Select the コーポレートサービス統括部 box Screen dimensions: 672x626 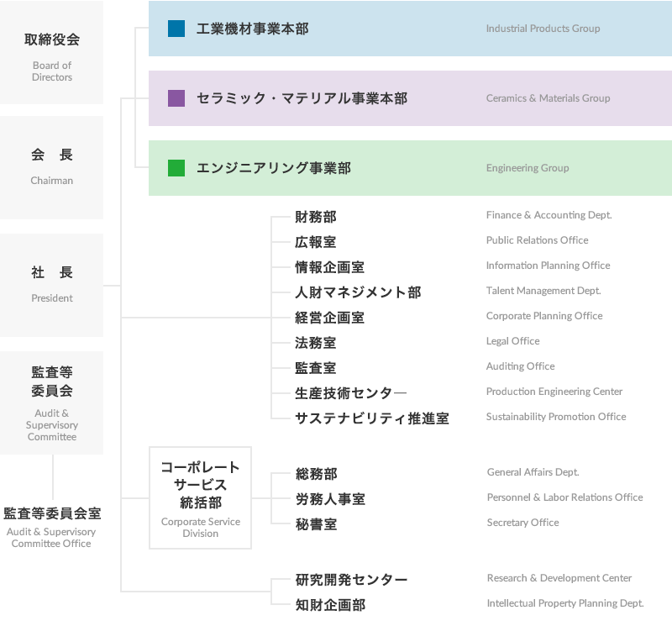click(x=200, y=497)
